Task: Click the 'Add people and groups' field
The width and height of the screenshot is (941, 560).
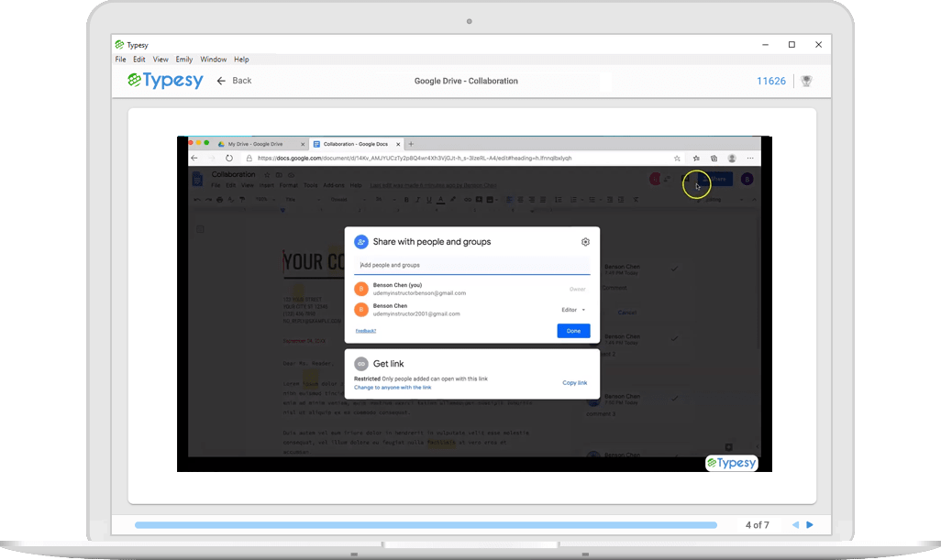Action: pyautogui.click(x=472, y=265)
